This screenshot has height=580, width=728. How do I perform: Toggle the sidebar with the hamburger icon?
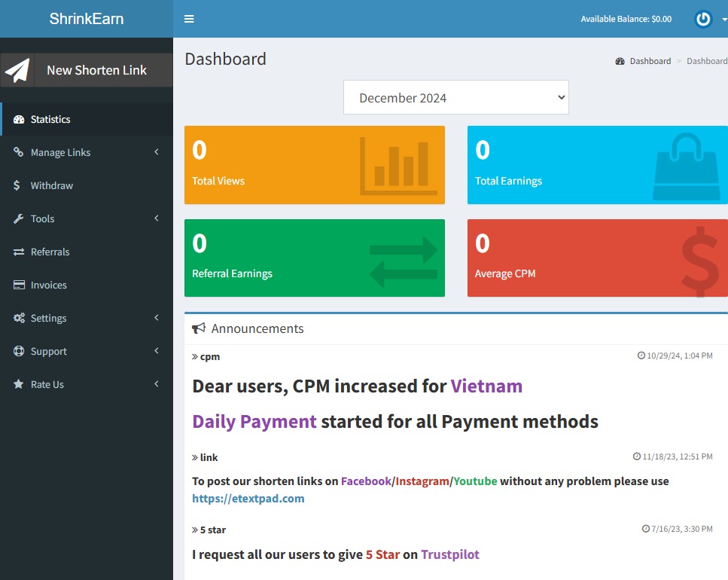coord(188,19)
